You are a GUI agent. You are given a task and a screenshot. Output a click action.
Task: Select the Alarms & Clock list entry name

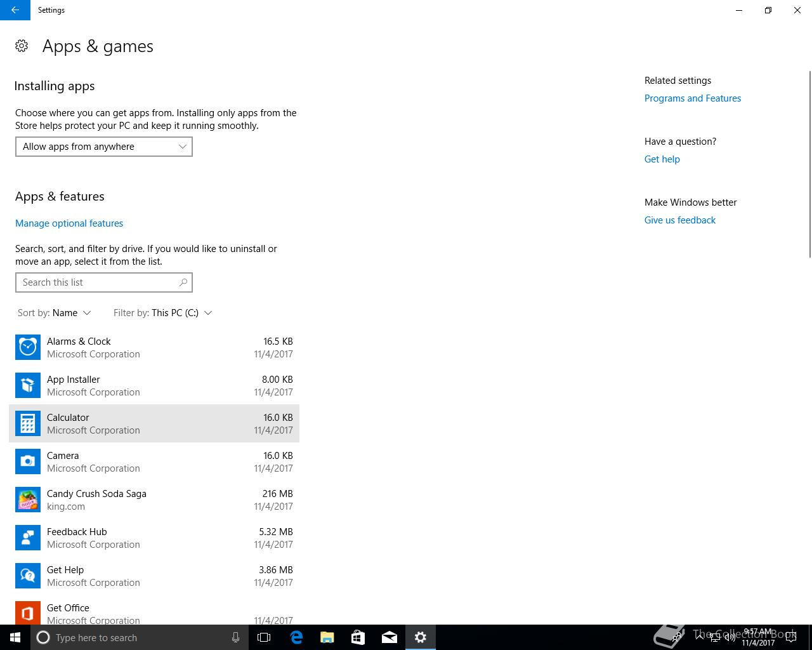[79, 342]
